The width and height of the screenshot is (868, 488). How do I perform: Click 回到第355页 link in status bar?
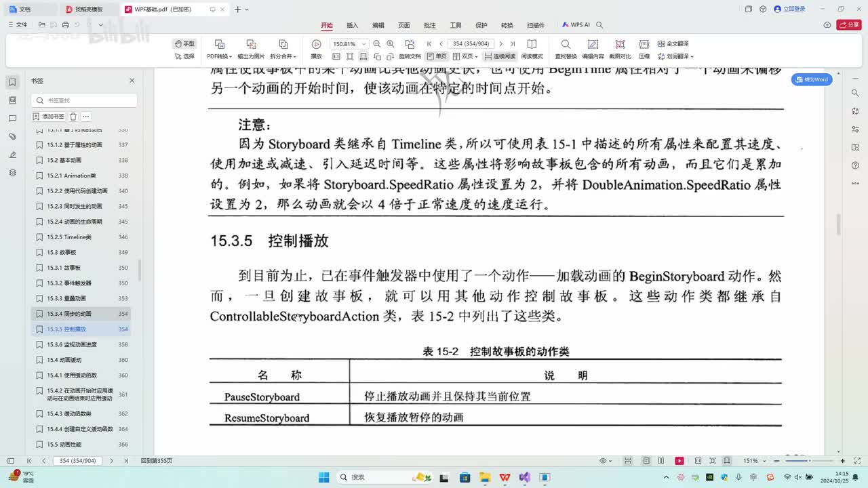(157, 461)
